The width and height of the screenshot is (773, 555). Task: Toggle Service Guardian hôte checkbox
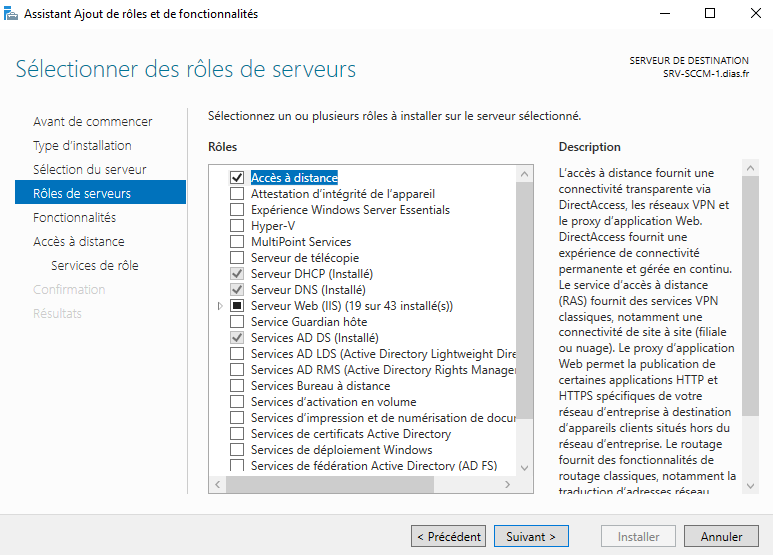[x=237, y=322]
